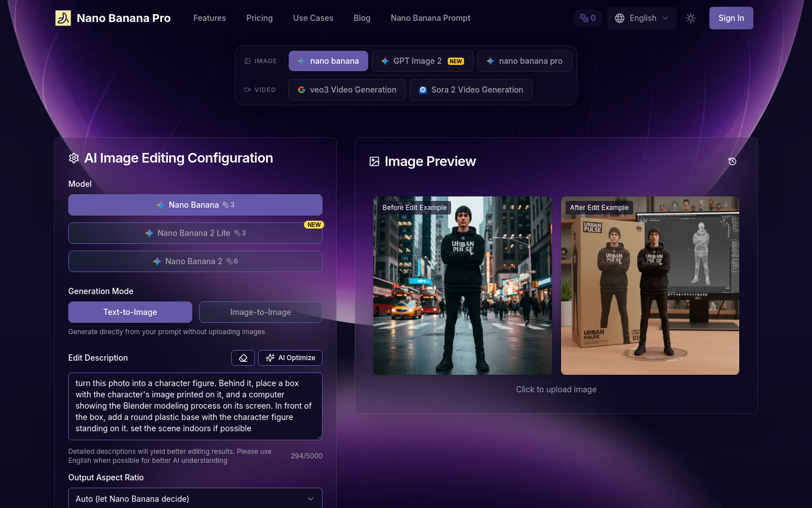Click the Before Edit Example image
This screenshot has height=508, width=812.
(x=462, y=286)
